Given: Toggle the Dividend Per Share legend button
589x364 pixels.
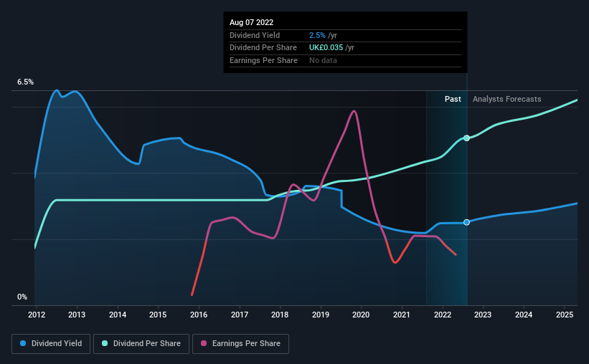Looking at the screenshot, I should coord(141,344).
